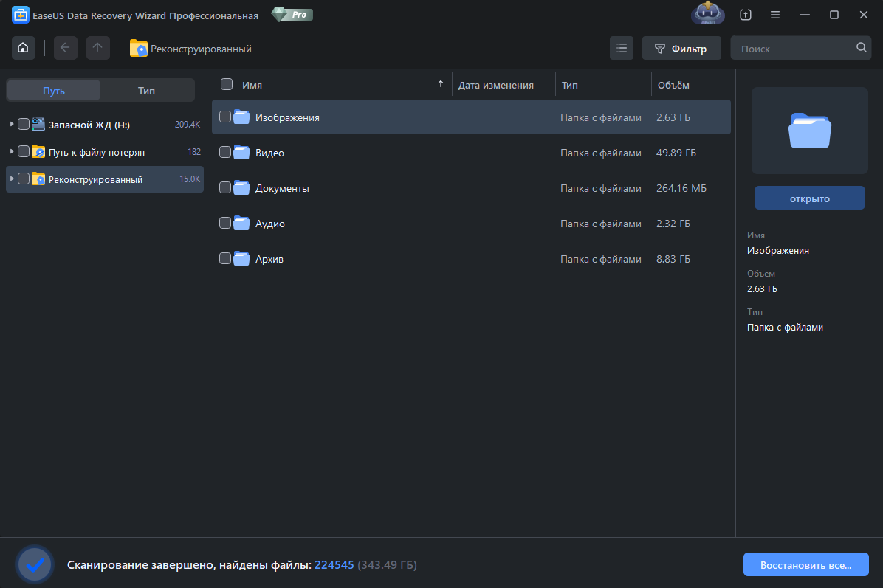Screen dimensions: 883x588
Task: Check the Изображения folder checkbox
Action: click(x=224, y=117)
